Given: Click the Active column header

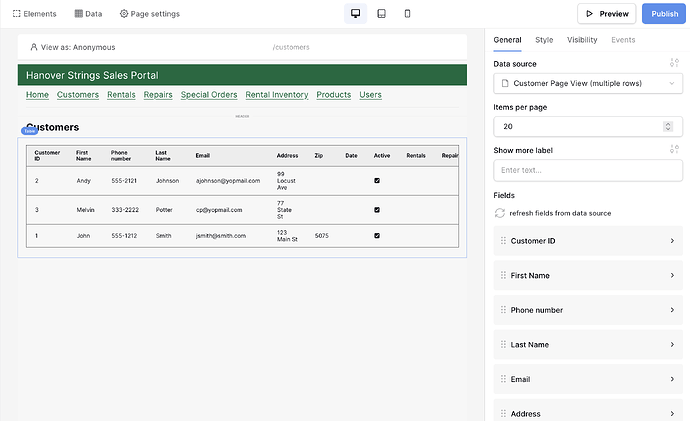Looking at the screenshot, I should [x=382, y=155].
